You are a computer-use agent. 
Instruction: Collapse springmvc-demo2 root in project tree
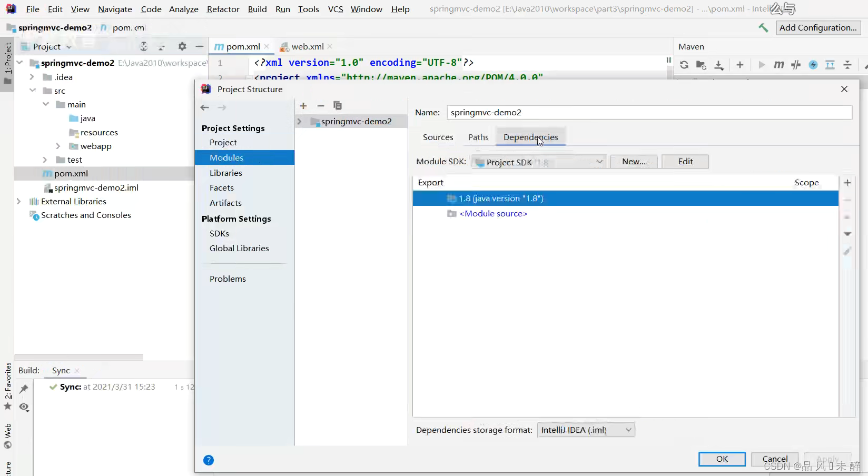tap(19, 63)
